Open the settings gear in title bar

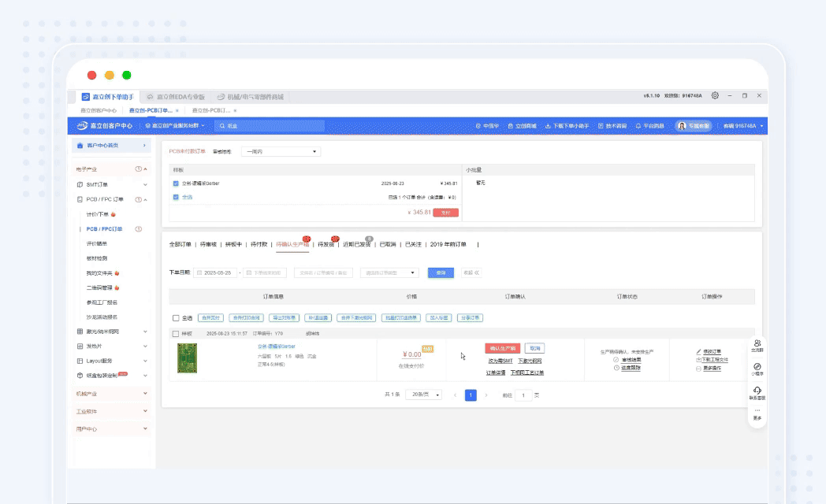click(715, 96)
